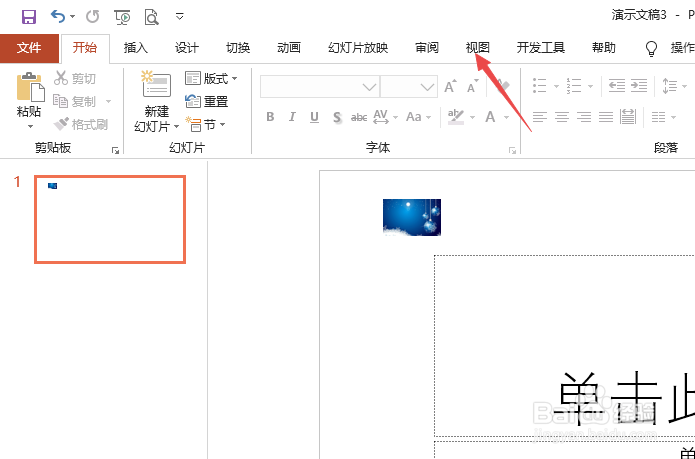
Task: Click the 剪切 scissors button
Action: (x=74, y=78)
